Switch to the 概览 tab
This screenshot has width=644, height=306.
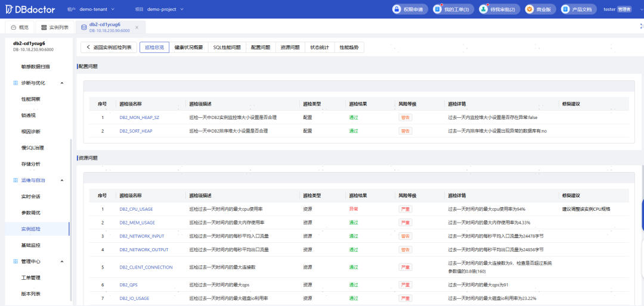[x=19, y=27]
